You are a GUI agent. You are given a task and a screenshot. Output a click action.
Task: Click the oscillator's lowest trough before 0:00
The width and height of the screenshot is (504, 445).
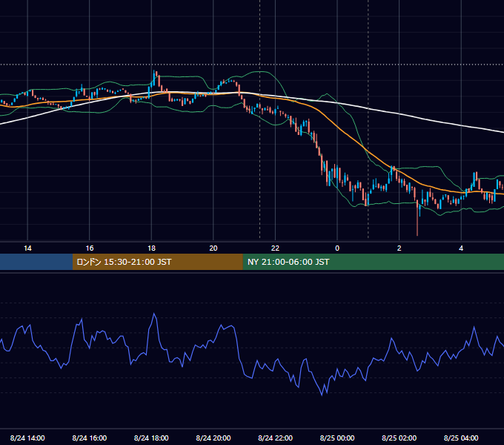(322, 395)
